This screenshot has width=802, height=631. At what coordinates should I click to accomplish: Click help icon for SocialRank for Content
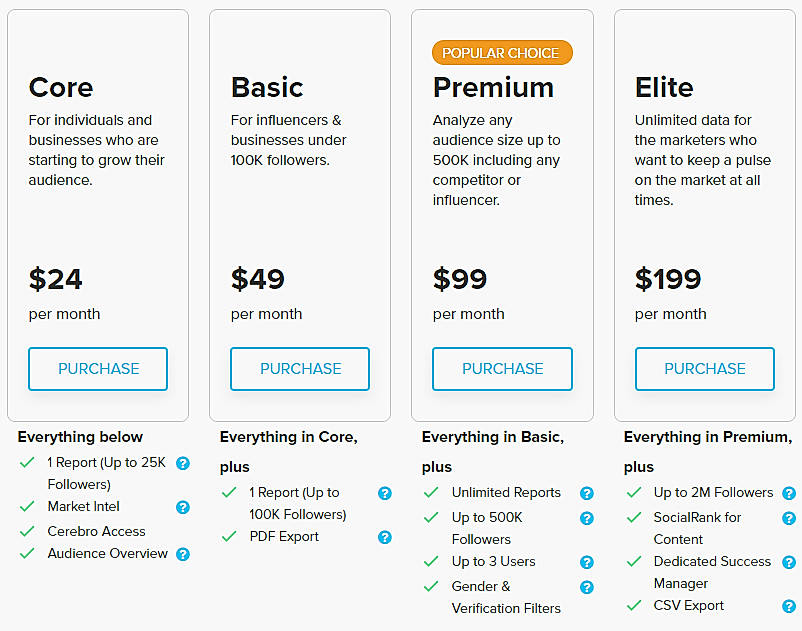pos(789,518)
